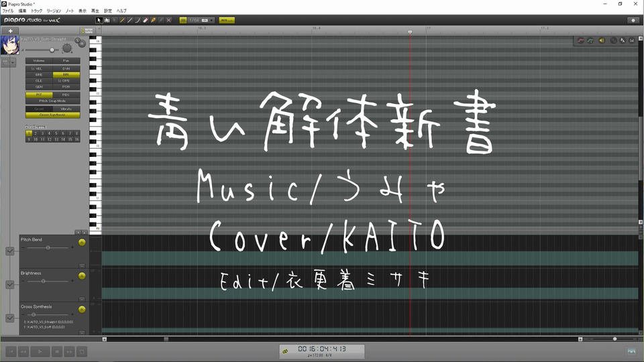
Task: Select the yellow pencil tool
Action: (x=122, y=20)
